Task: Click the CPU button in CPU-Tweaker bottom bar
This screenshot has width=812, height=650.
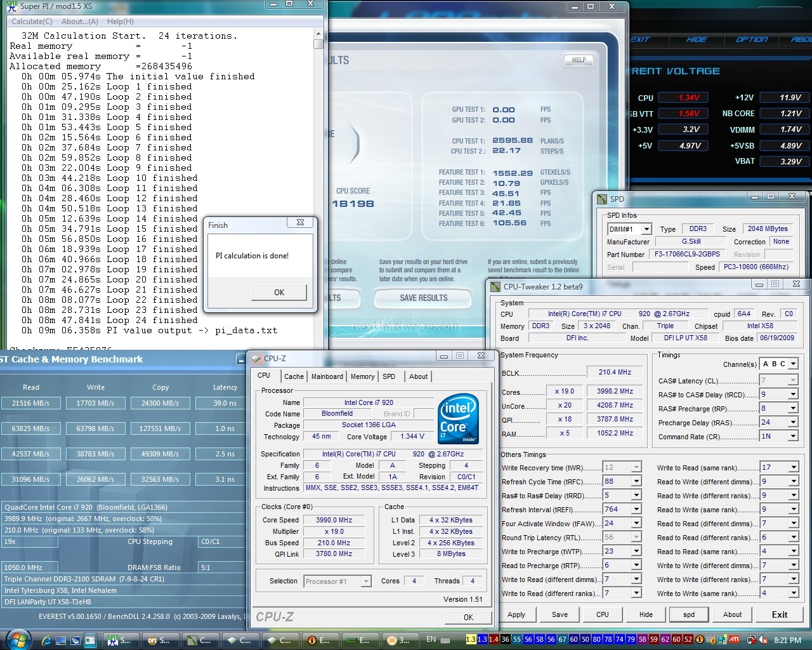Action: coord(603,614)
